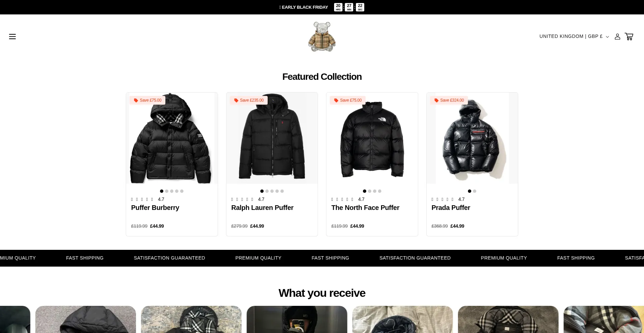Open the hamburger navigation menu
The image size is (644, 333).
pos(12,37)
